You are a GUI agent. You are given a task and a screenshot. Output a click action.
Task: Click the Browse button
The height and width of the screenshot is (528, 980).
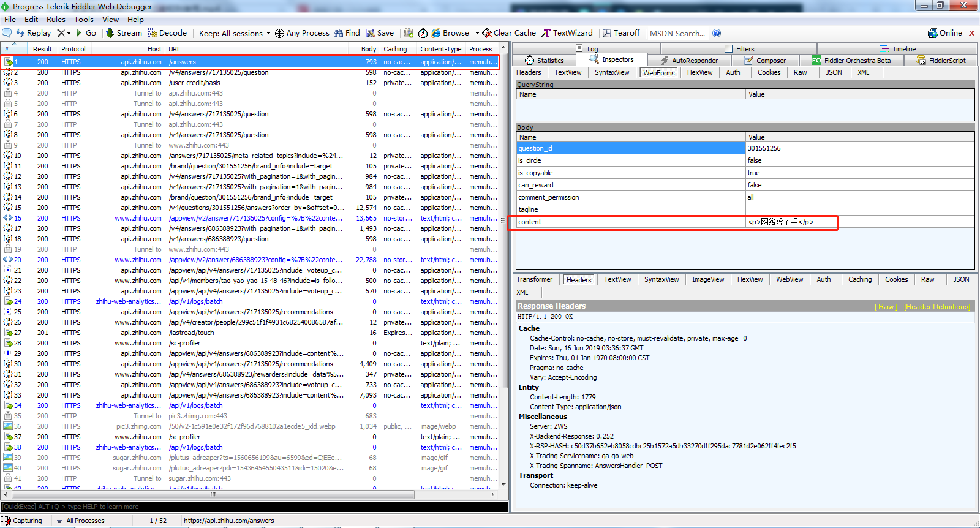click(450, 33)
